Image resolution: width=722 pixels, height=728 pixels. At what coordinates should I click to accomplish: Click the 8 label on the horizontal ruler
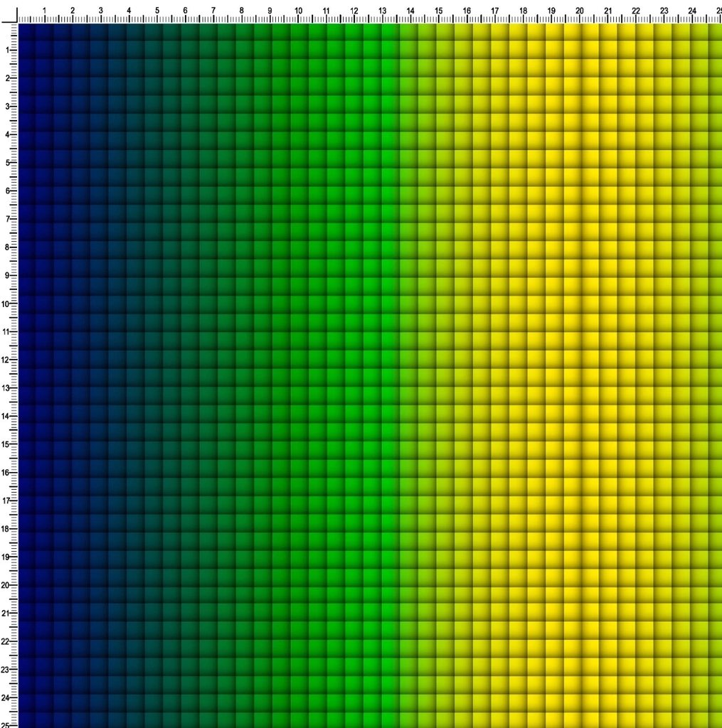(x=242, y=10)
